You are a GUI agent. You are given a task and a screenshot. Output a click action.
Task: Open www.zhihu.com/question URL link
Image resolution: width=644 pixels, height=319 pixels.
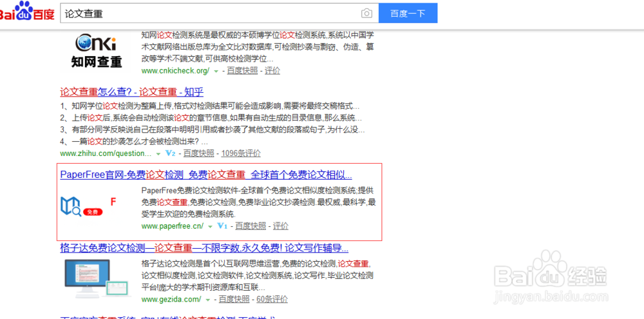point(106,154)
